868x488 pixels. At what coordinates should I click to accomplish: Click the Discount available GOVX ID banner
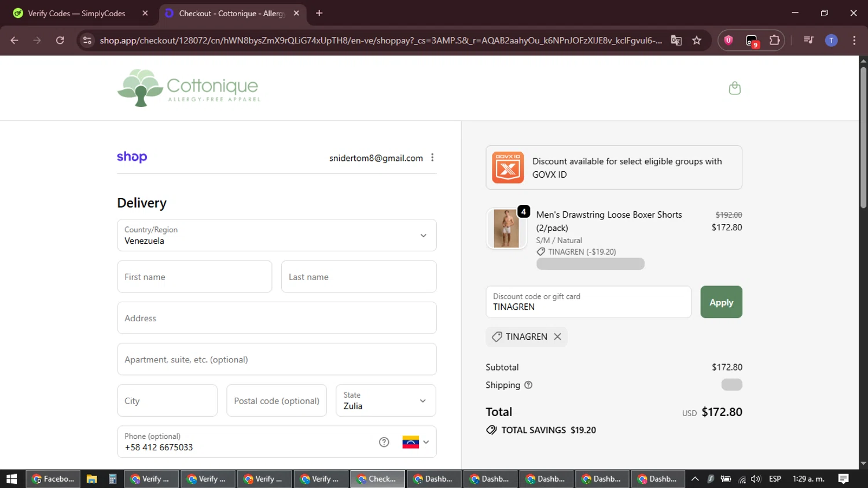point(614,167)
